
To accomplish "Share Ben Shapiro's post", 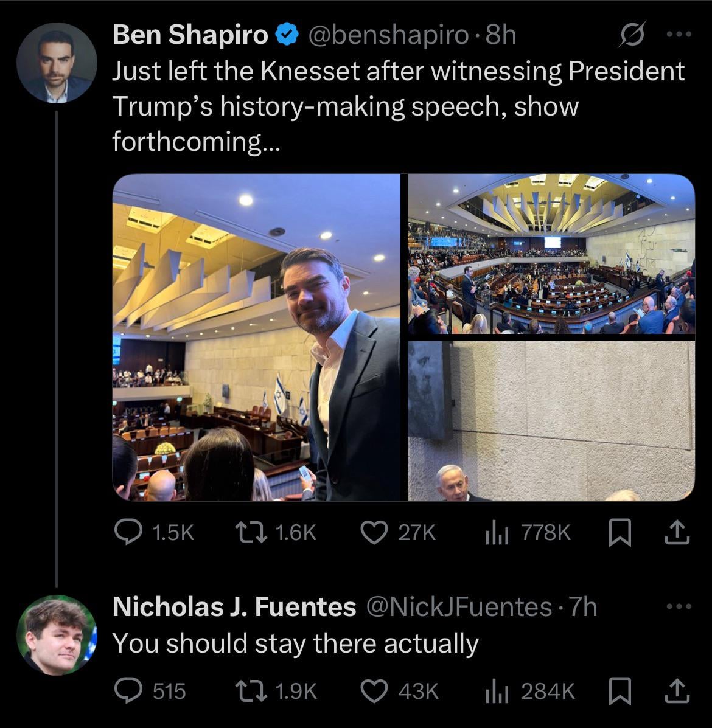I will coord(677,533).
